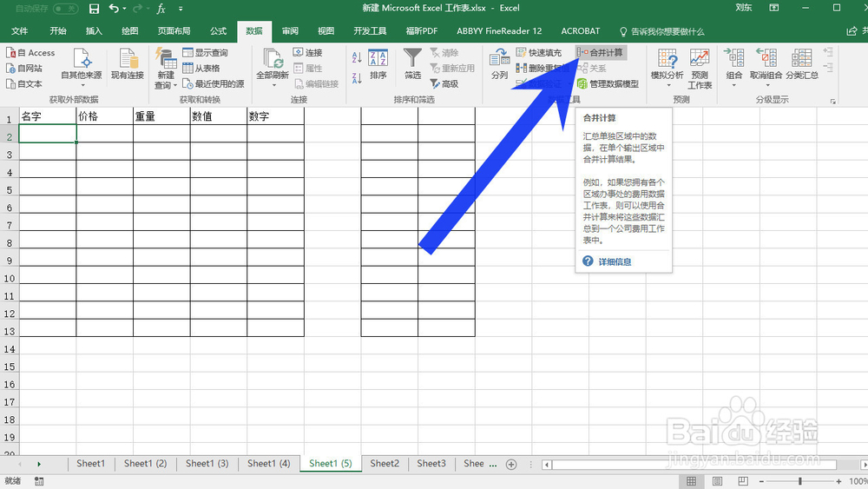
Task: Open the ACROBAT ribbon tab
Action: (x=580, y=31)
